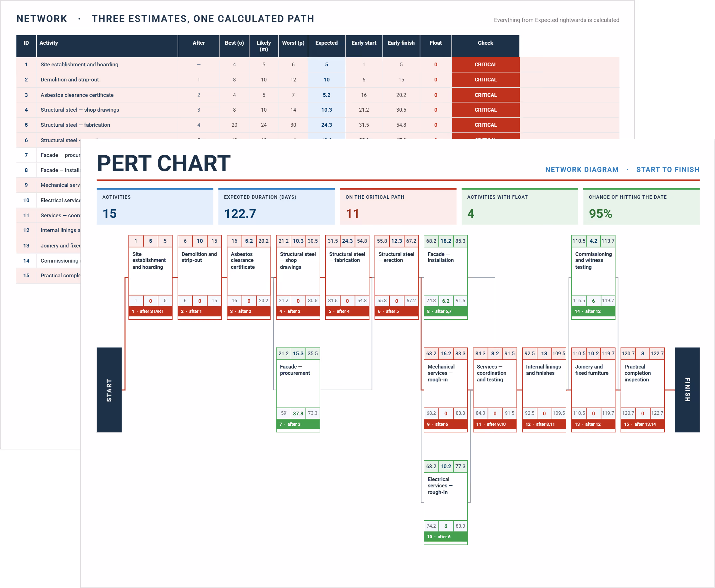
Task: Click the Float column header
Action: click(436, 46)
